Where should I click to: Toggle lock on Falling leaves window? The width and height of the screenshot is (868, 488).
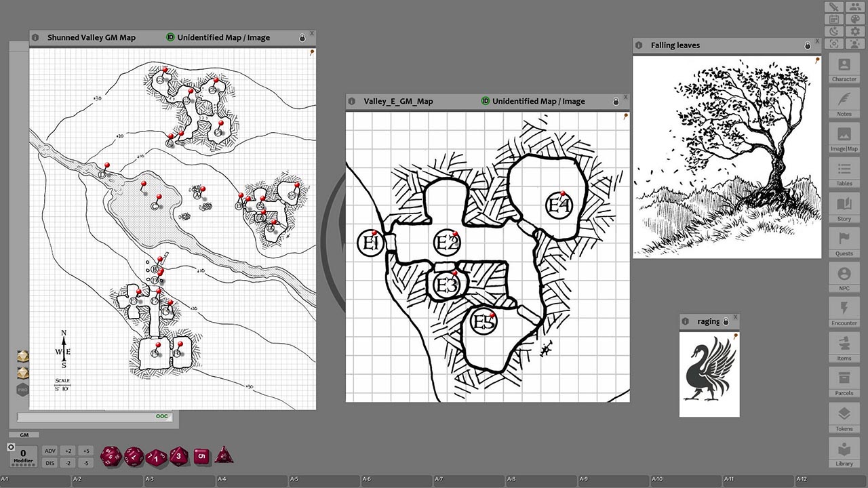[808, 45]
